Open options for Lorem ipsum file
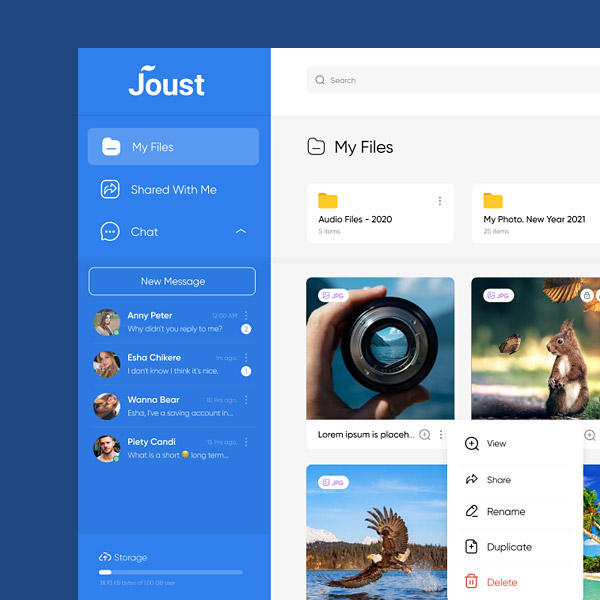Screen dimensions: 600x600 point(441,435)
